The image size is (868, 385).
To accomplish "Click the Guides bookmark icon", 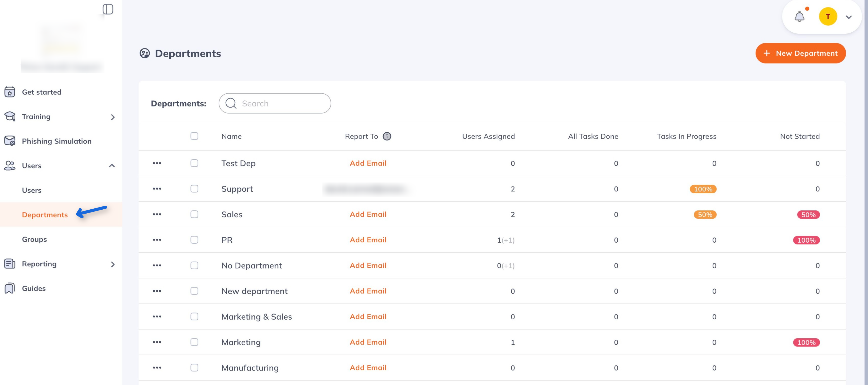I will click(10, 288).
